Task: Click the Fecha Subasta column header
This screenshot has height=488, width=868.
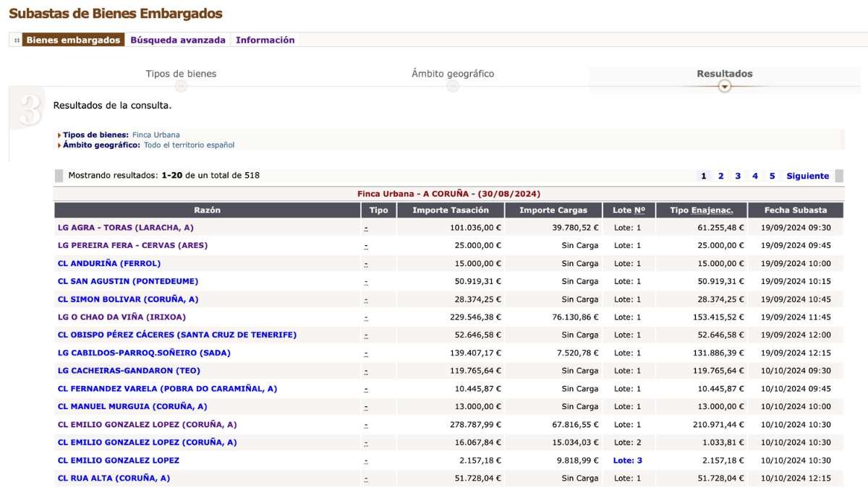Action: [796, 210]
